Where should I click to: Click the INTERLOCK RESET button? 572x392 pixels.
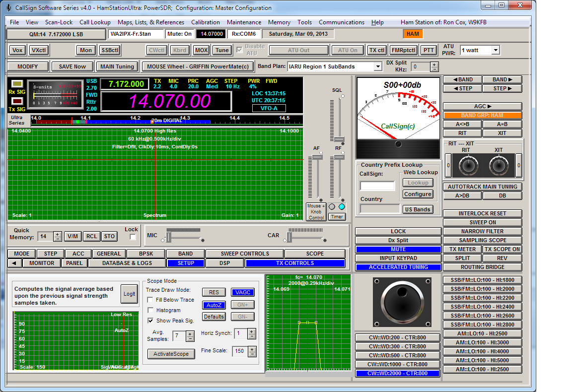(x=482, y=214)
